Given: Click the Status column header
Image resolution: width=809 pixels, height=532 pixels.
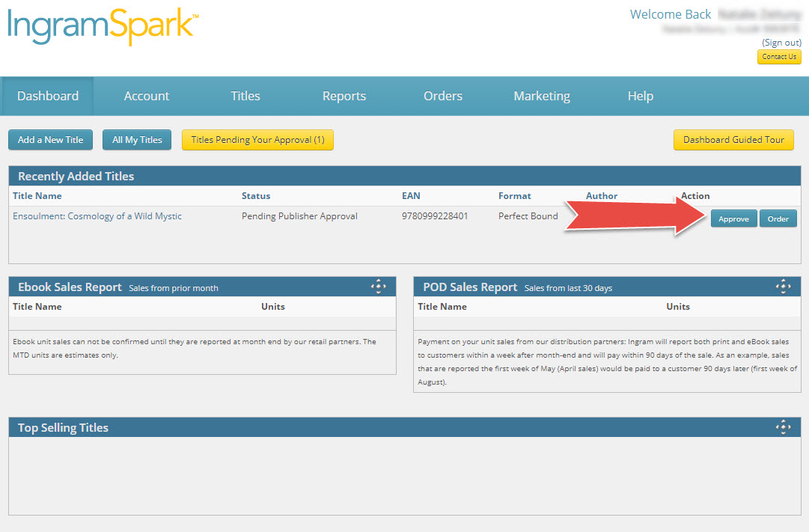Looking at the screenshot, I should point(256,196).
